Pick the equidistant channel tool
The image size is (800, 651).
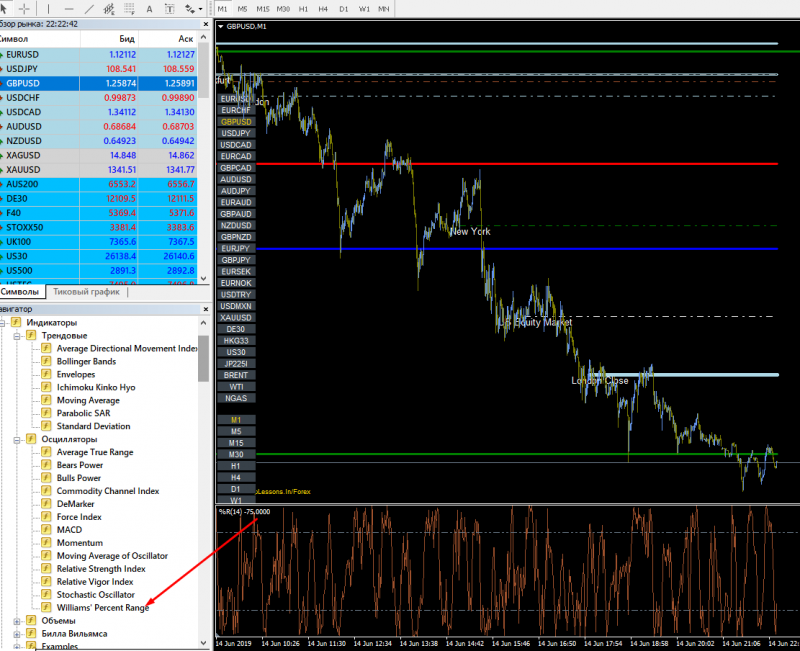[109, 9]
